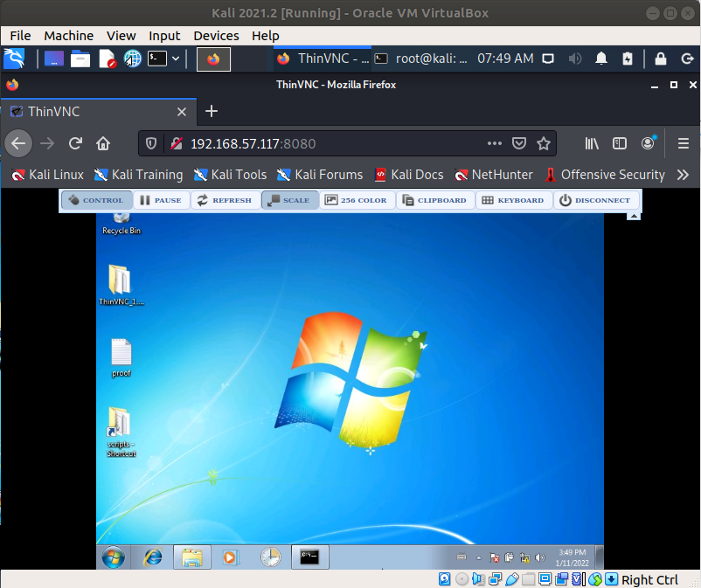Screen dimensions: 701x588
Task: Toggle 256 Color mode
Action: click(x=357, y=200)
